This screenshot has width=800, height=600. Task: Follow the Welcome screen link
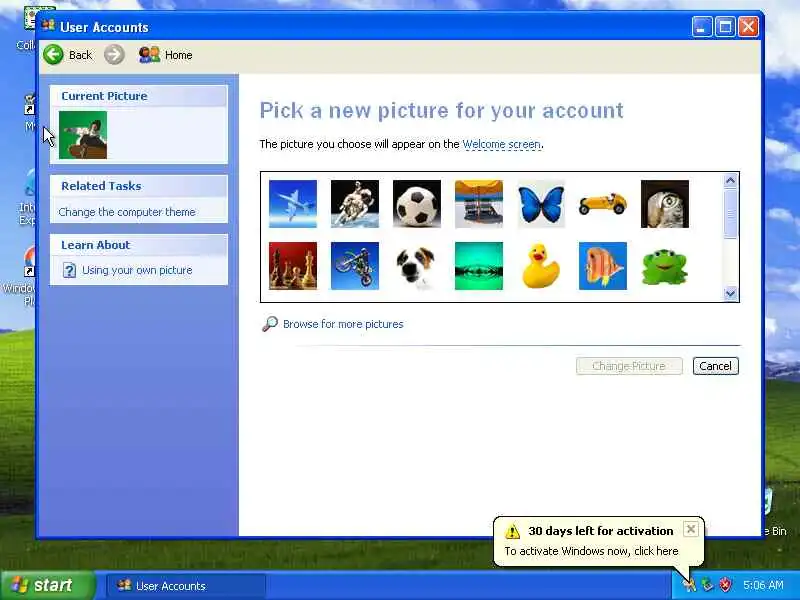coord(502,144)
